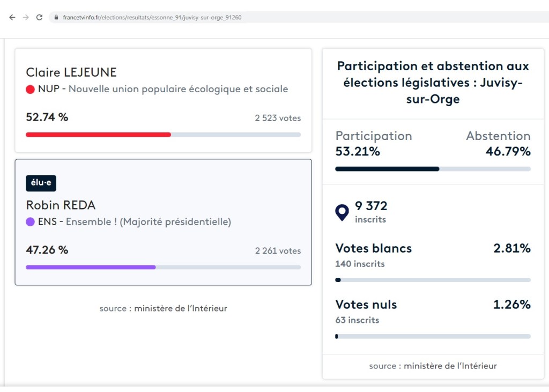
Task: Select the location pin icon next to 9 372 inscrits
Action: pos(342,212)
